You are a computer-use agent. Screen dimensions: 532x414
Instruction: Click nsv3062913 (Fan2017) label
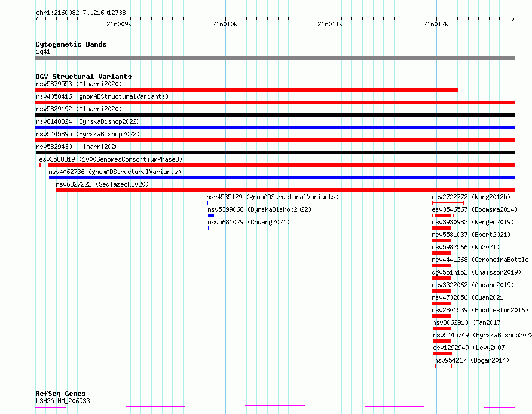pos(468,322)
